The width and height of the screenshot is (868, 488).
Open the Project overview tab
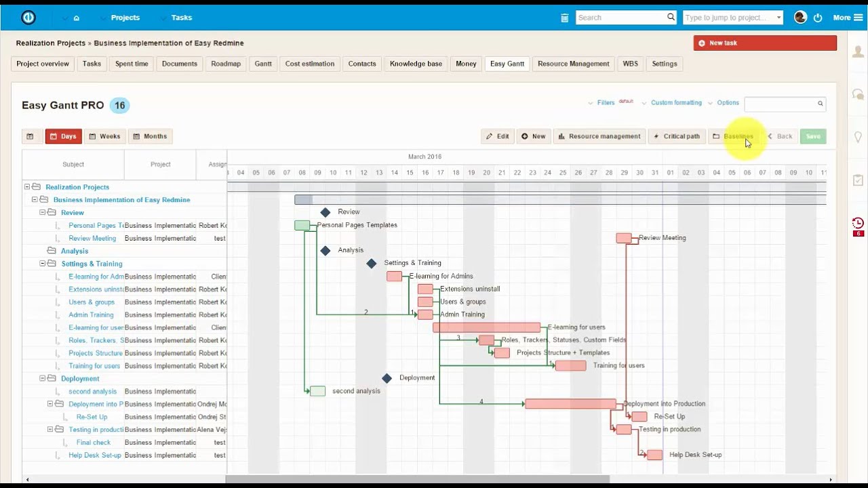click(x=43, y=64)
